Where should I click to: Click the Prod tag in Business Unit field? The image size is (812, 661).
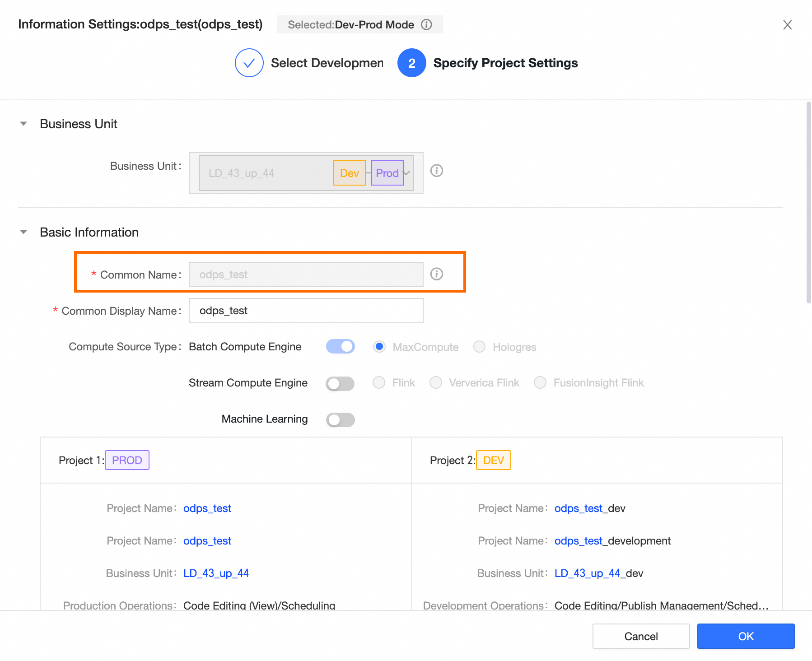pyautogui.click(x=387, y=173)
